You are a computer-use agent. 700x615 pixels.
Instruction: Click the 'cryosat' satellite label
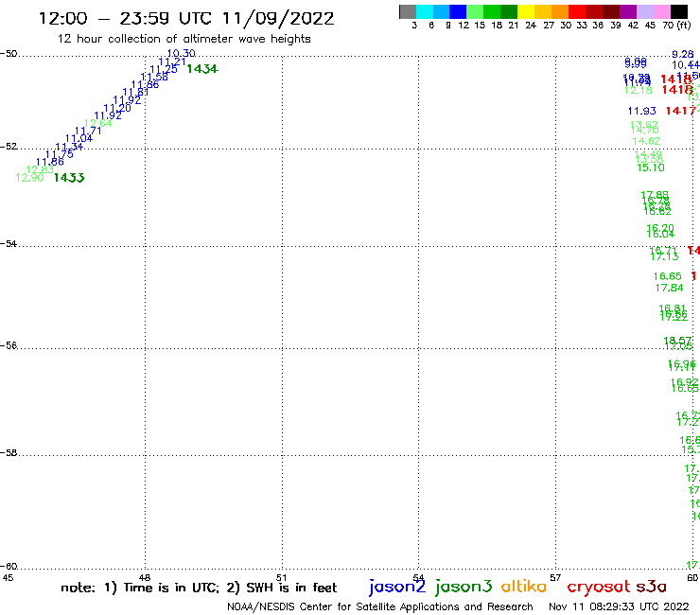[598, 587]
